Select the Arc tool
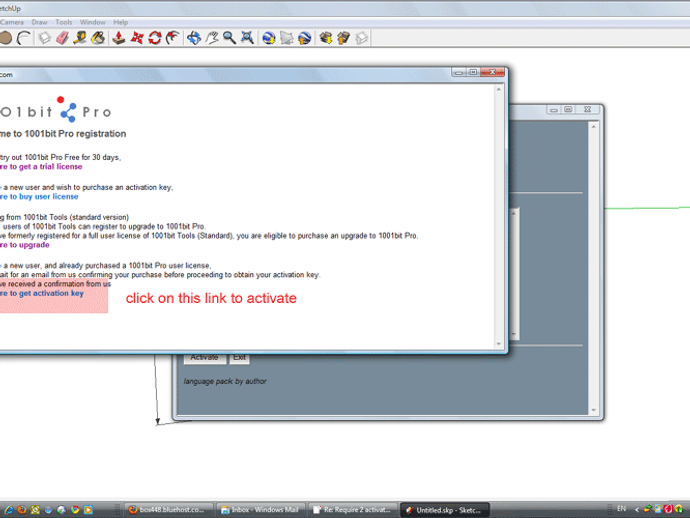The image size is (690, 518). (24, 38)
